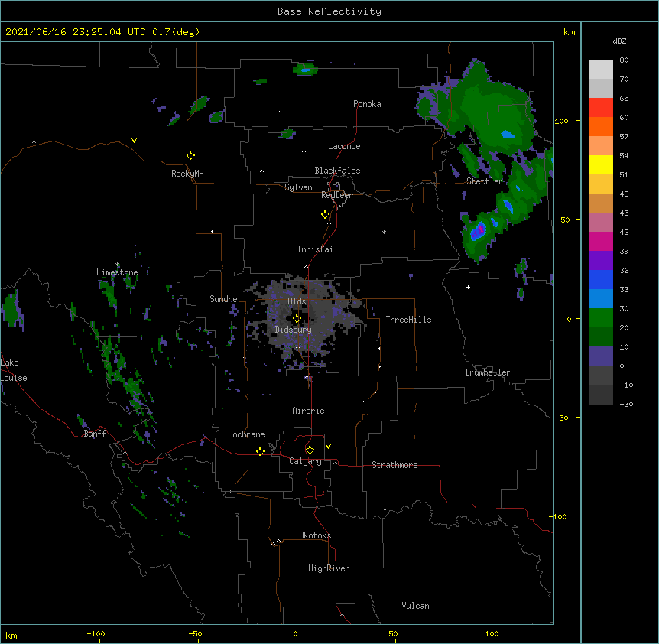Screen dimensions: 659x644
Task: Click the Sundre town label
Action: coord(223,299)
